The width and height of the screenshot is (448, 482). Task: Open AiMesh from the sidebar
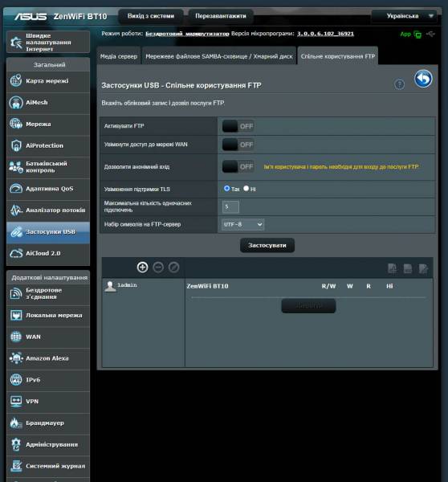coord(48,103)
